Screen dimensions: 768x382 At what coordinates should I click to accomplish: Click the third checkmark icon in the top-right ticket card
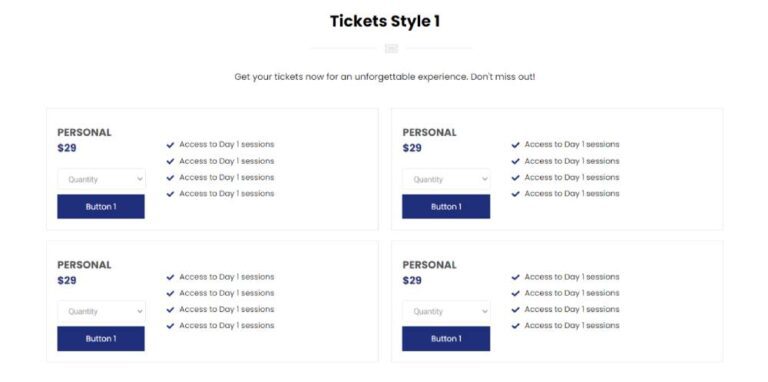pyautogui.click(x=515, y=178)
